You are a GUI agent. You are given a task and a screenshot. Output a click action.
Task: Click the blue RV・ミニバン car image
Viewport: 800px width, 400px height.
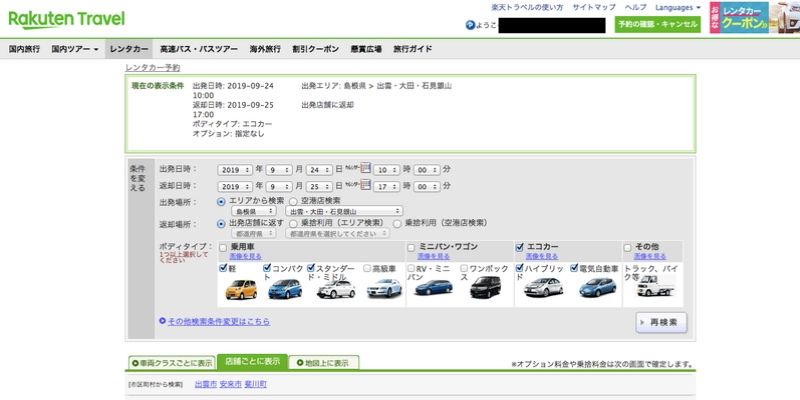pos(434,287)
